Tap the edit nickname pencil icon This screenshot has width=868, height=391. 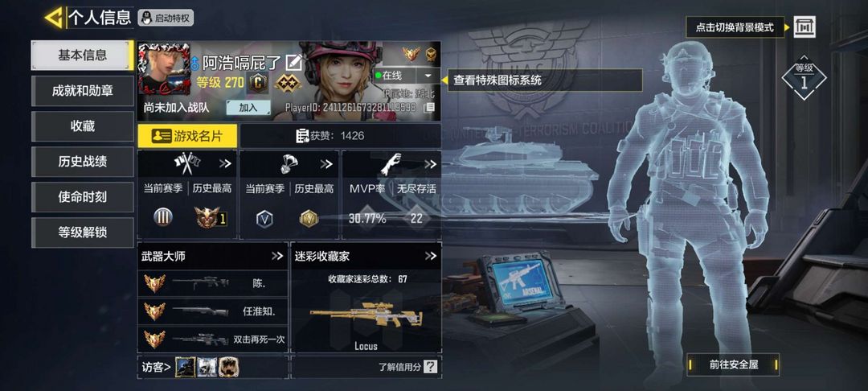pos(293,63)
